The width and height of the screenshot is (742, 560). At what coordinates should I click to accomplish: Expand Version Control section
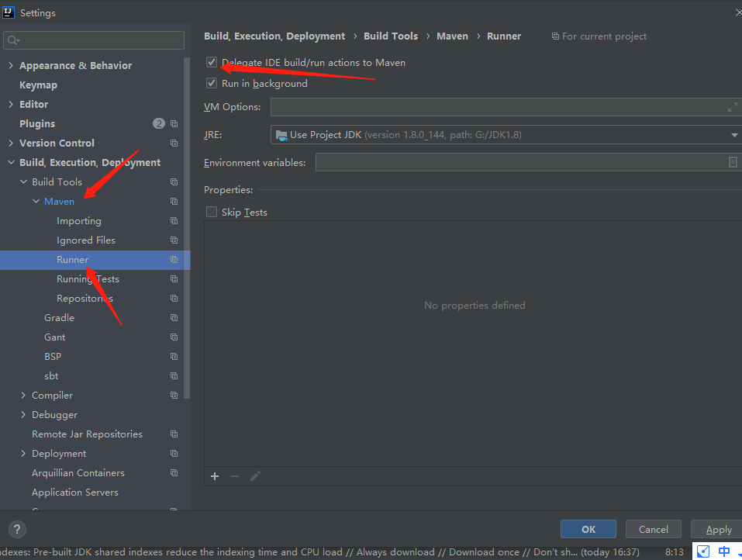coord(11,143)
